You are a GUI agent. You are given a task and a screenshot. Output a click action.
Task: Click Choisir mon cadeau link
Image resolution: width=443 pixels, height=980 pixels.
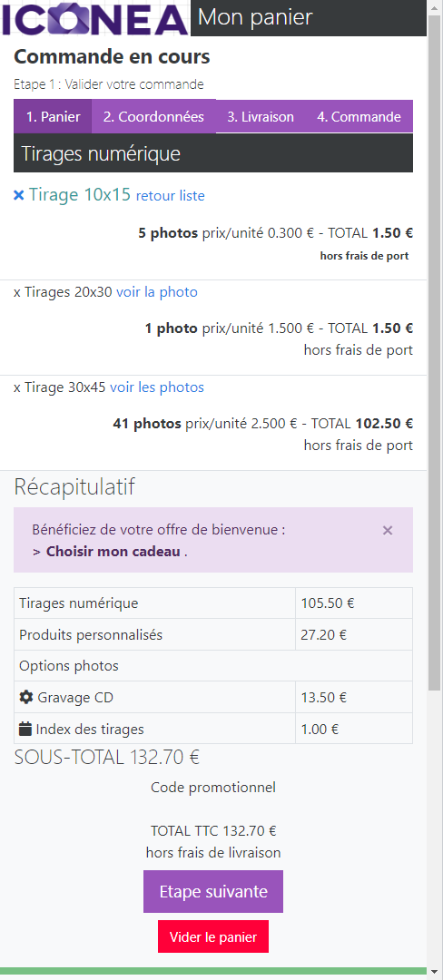click(x=113, y=552)
